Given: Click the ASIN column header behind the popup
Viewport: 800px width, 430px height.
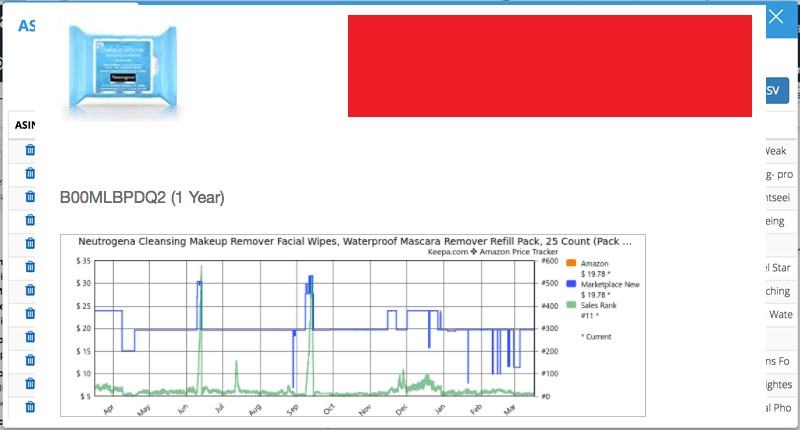Looking at the screenshot, I should (x=24, y=125).
